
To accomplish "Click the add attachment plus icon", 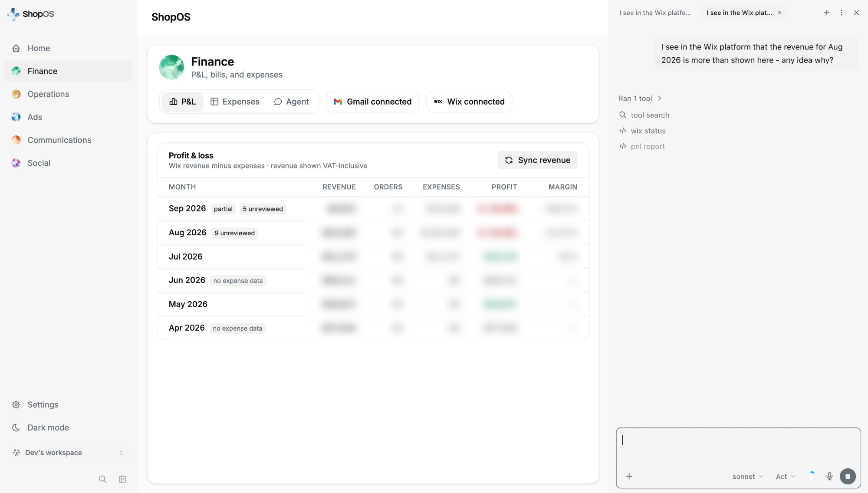I will pyautogui.click(x=629, y=477).
